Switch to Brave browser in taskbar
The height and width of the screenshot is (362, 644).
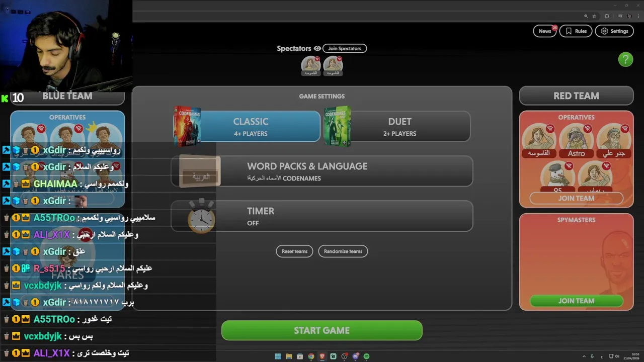click(322, 356)
